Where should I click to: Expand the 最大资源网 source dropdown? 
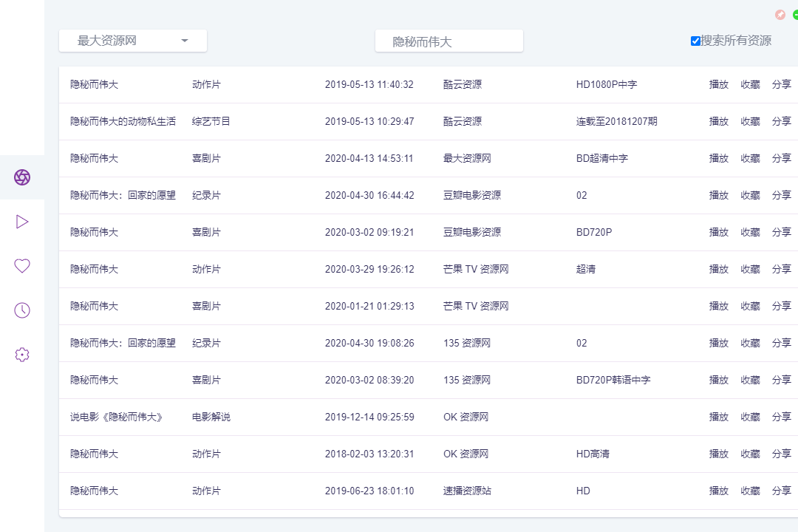[x=133, y=41]
